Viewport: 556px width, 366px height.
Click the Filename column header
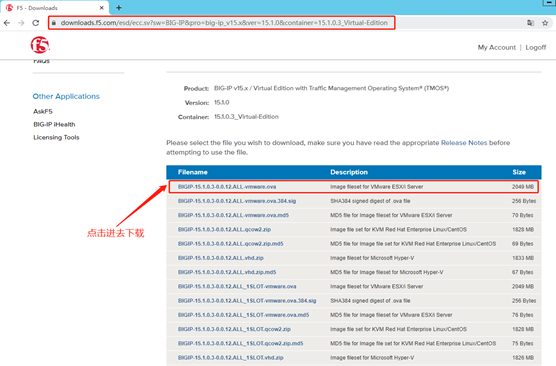193,172
